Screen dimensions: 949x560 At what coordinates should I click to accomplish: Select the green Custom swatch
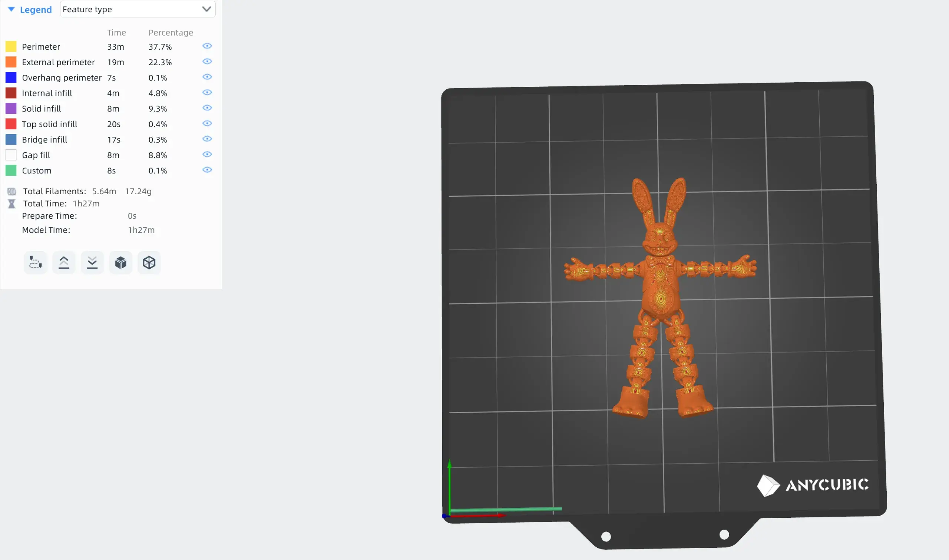click(11, 170)
